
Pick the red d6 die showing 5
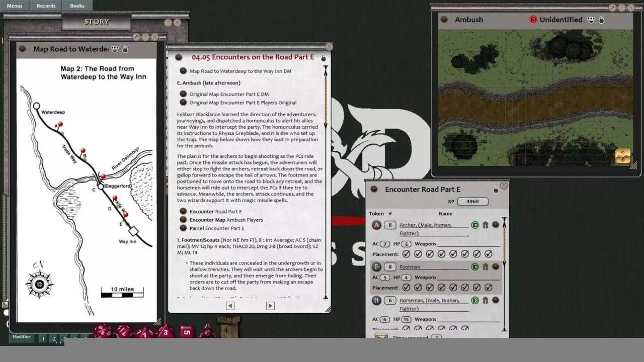[187, 332]
